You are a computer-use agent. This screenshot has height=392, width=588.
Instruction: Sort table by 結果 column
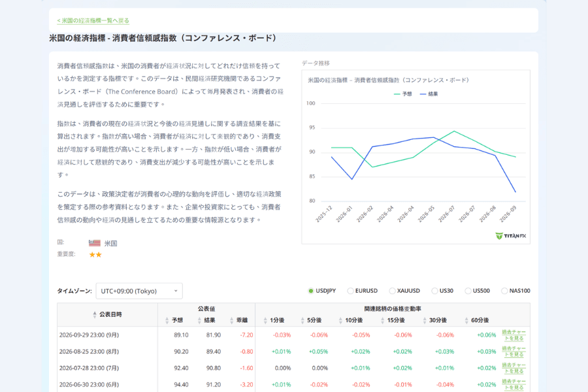pos(206,320)
